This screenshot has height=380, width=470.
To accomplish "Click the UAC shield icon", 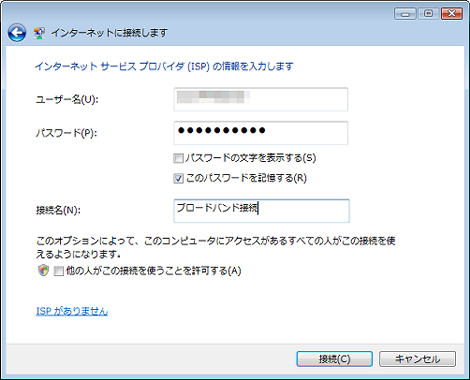I will coord(43,270).
